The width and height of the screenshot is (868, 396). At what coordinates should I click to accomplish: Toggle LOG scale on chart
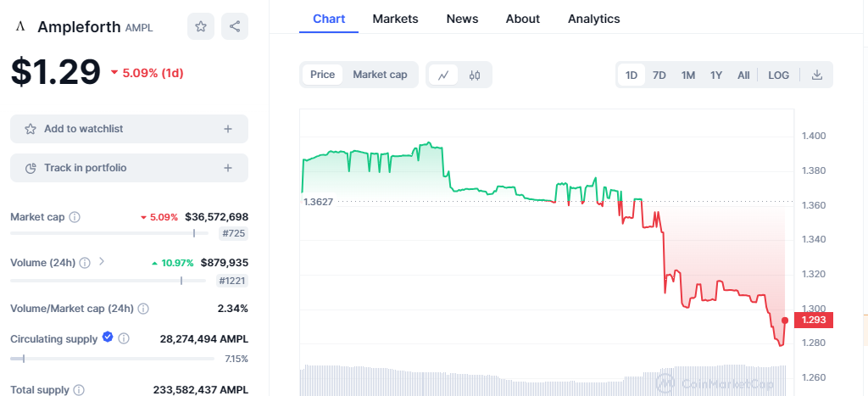point(778,75)
